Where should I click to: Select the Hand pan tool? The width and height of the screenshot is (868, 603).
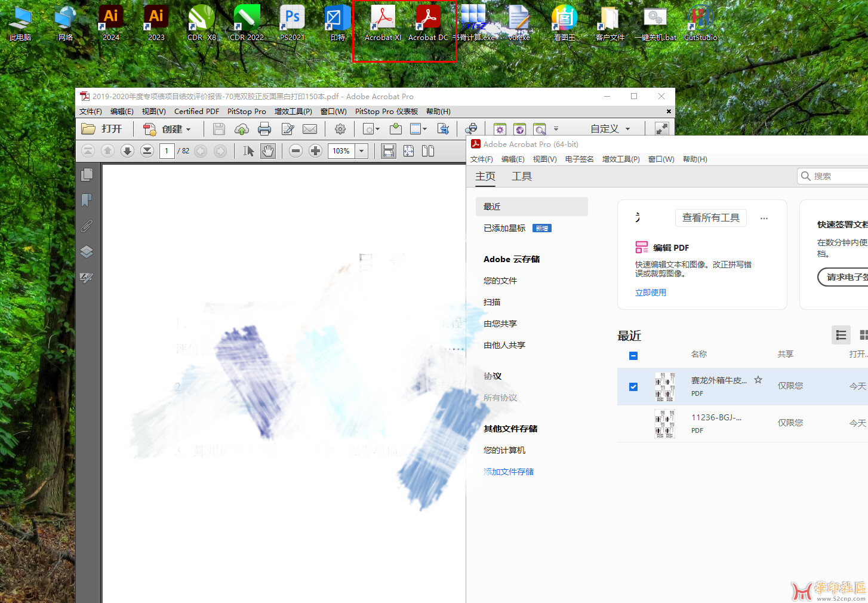coord(268,151)
